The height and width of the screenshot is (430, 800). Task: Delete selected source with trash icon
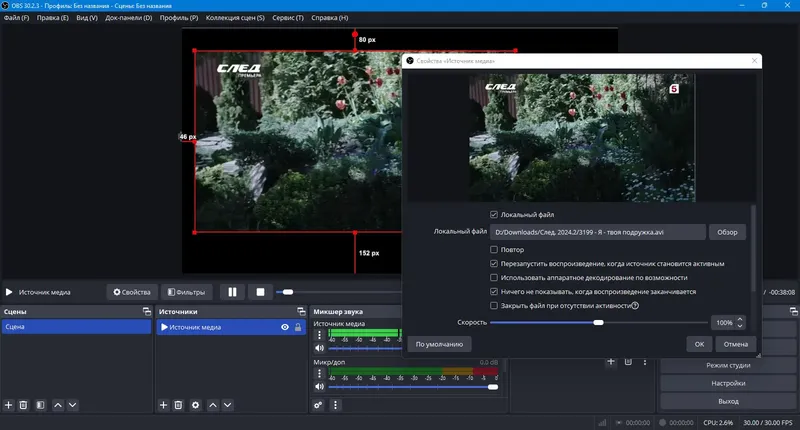point(179,405)
